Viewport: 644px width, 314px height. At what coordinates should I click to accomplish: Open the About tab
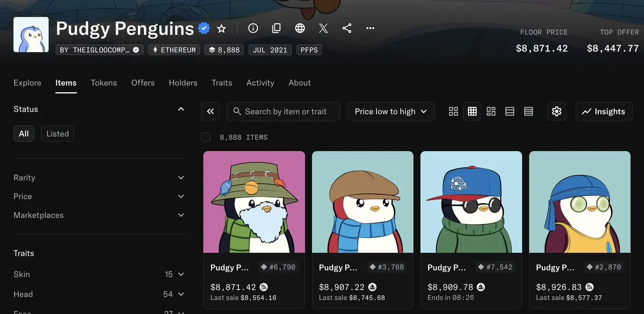[299, 83]
